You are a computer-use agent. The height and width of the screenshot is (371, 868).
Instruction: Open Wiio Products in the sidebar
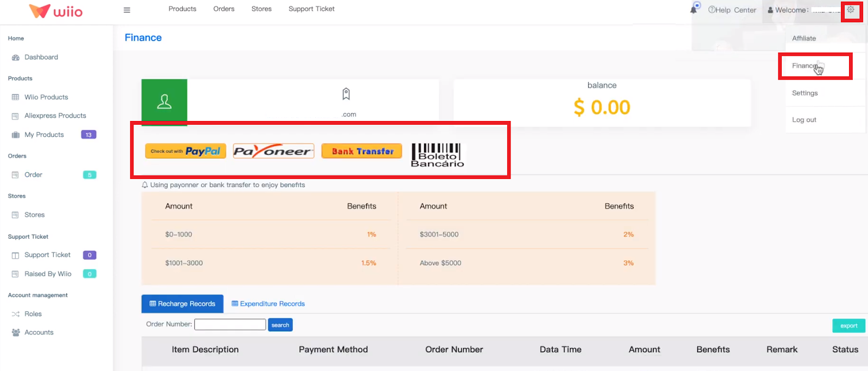point(46,98)
